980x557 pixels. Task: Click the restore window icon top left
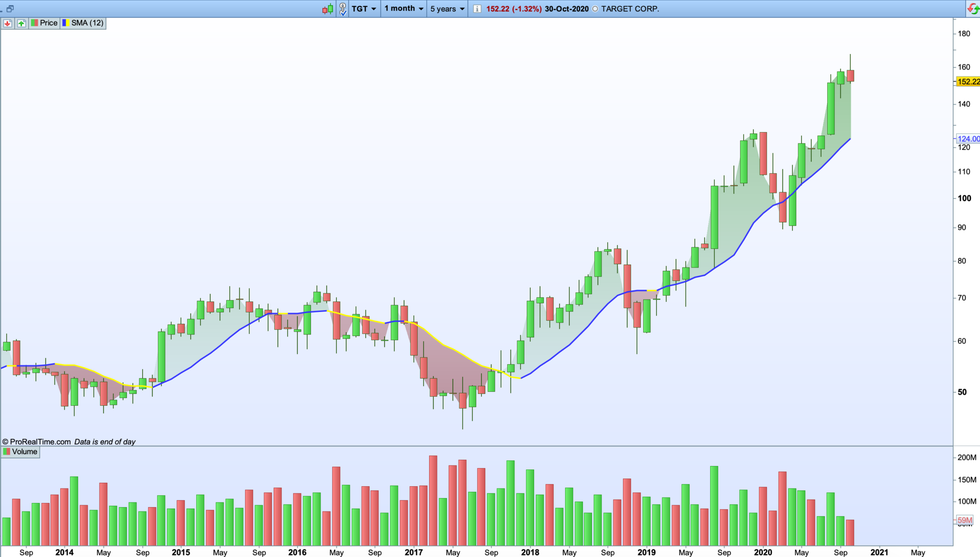(x=10, y=9)
